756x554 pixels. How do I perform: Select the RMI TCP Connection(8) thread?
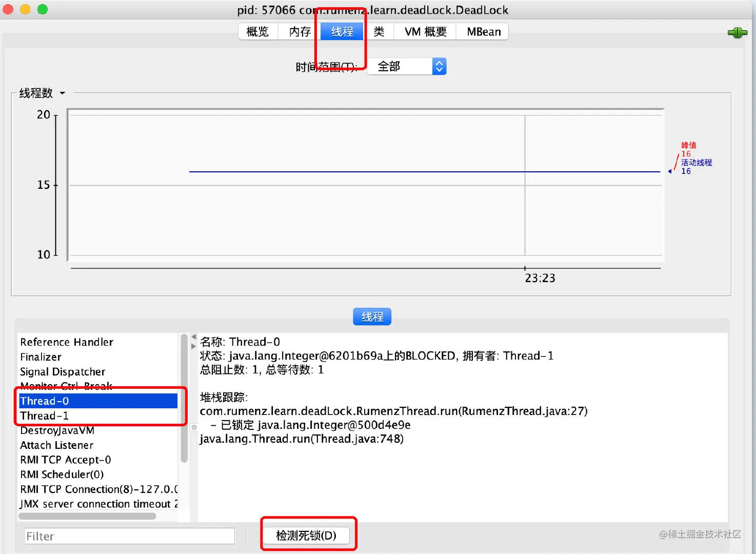pyautogui.click(x=98, y=489)
